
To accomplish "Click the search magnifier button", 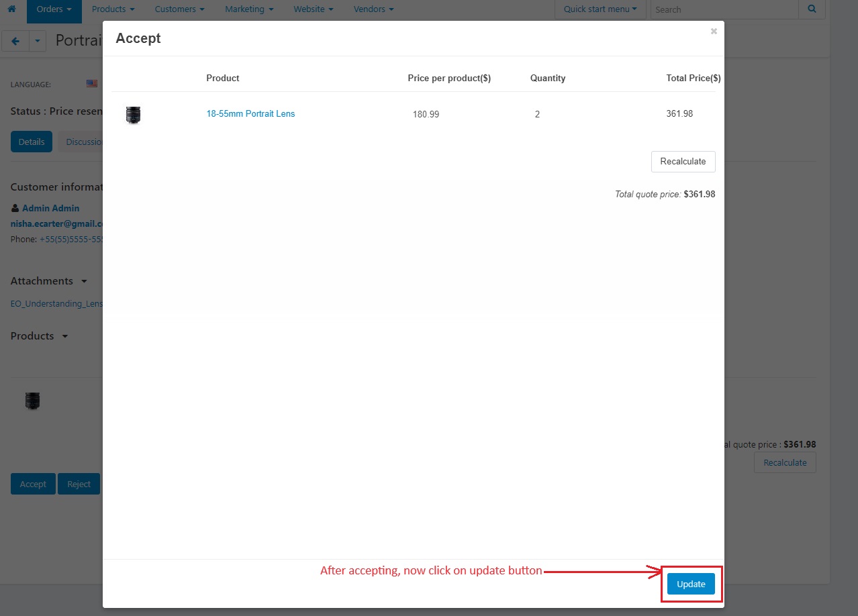I will pyautogui.click(x=812, y=9).
